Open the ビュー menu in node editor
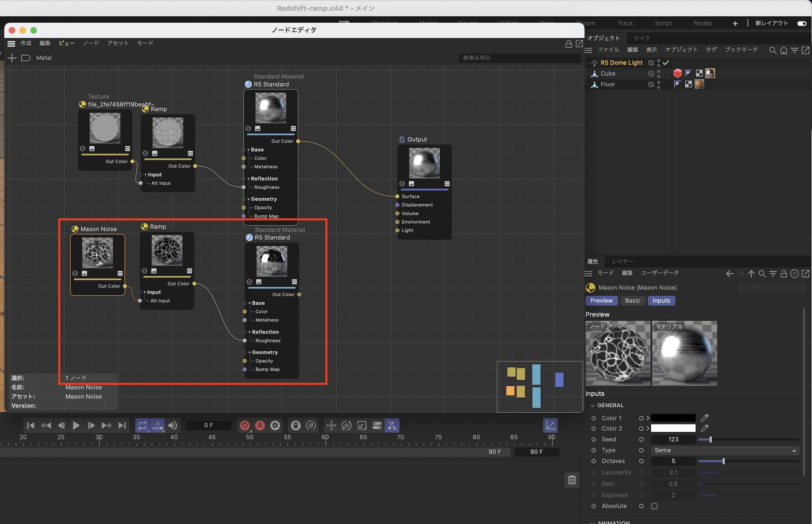The width and height of the screenshot is (812, 524). 67,43
